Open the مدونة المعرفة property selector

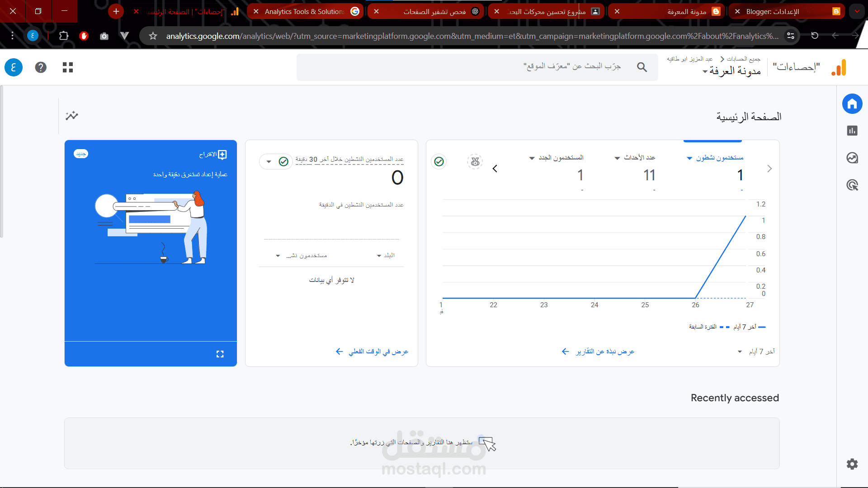731,71
